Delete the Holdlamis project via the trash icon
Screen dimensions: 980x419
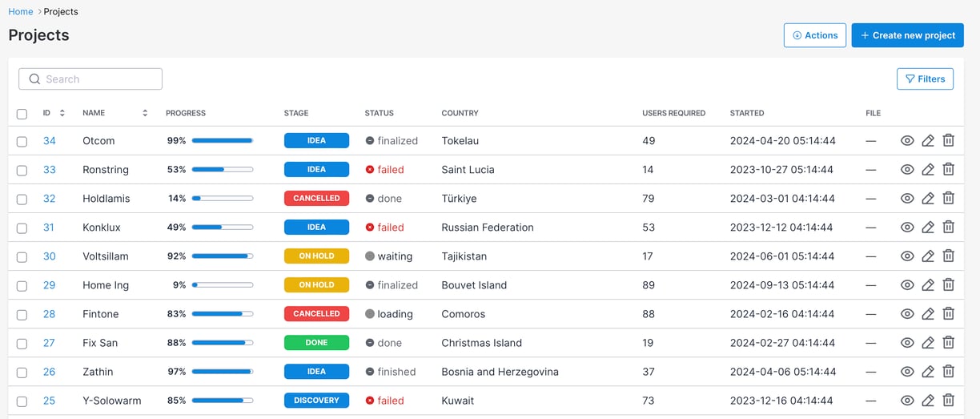[x=948, y=198]
